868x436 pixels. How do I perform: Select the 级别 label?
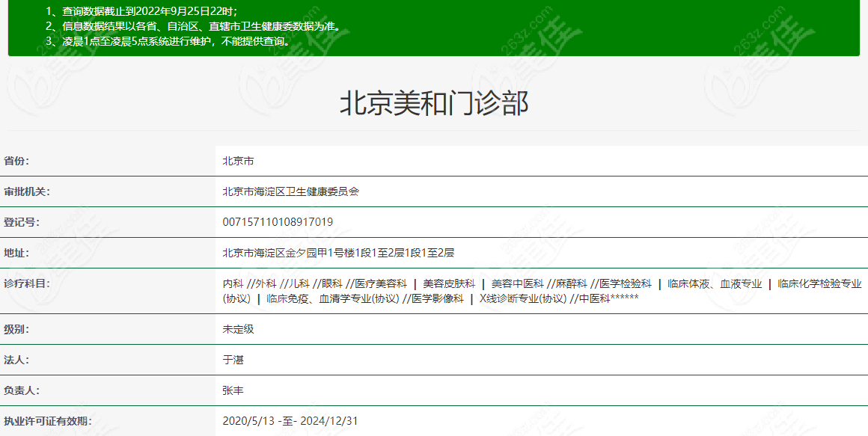pyautogui.click(x=16, y=329)
